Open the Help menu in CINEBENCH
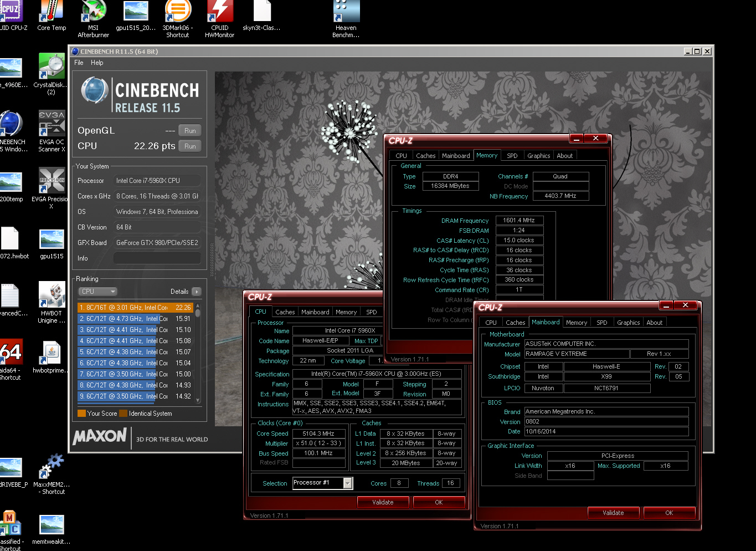756x551 pixels. pyautogui.click(x=97, y=63)
